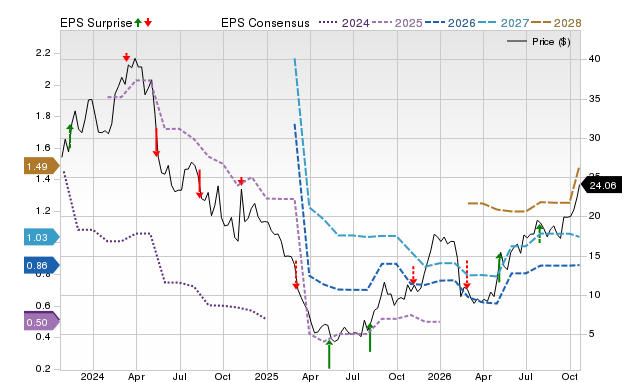Click the dark blue 0.86 value tag

click(x=41, y=265)
